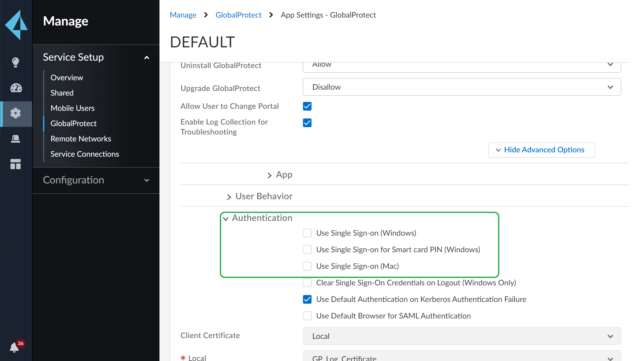
Task: Collapse the Authentication section
Action: point(226,219)
